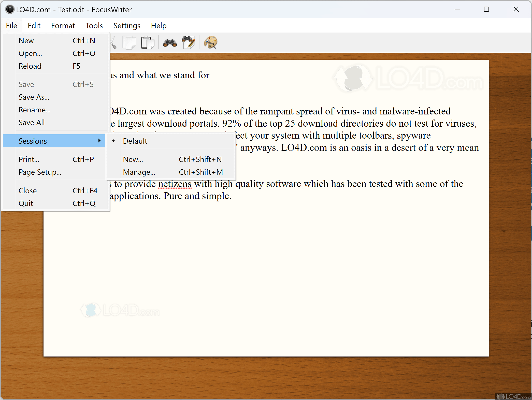The height and width of the screenshot is (400, 532).
Task: Select Rename in the File menu
Action: point(35,110)
